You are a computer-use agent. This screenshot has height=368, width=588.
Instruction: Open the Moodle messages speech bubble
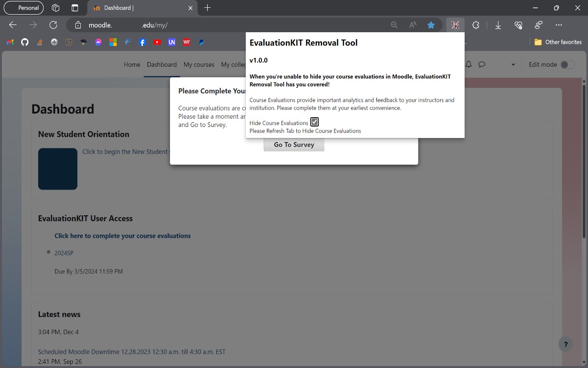pyautogui.click(x=482, y=64)
